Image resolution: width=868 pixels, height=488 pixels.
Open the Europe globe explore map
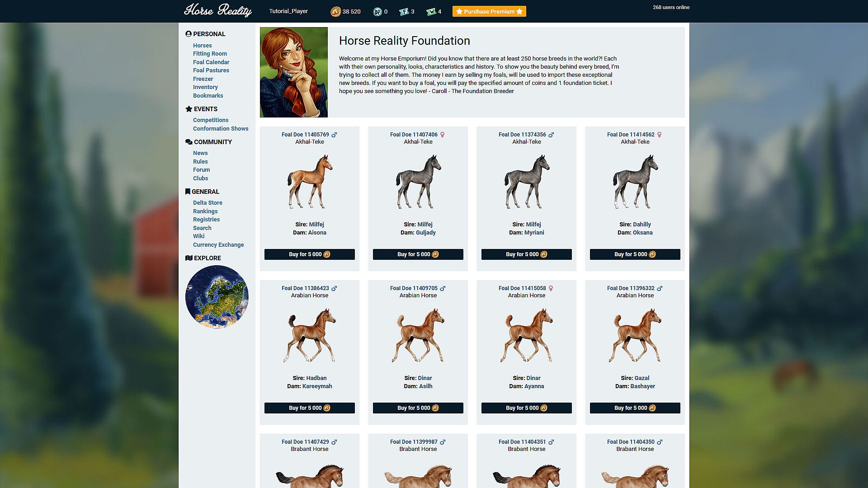(217, 296)
